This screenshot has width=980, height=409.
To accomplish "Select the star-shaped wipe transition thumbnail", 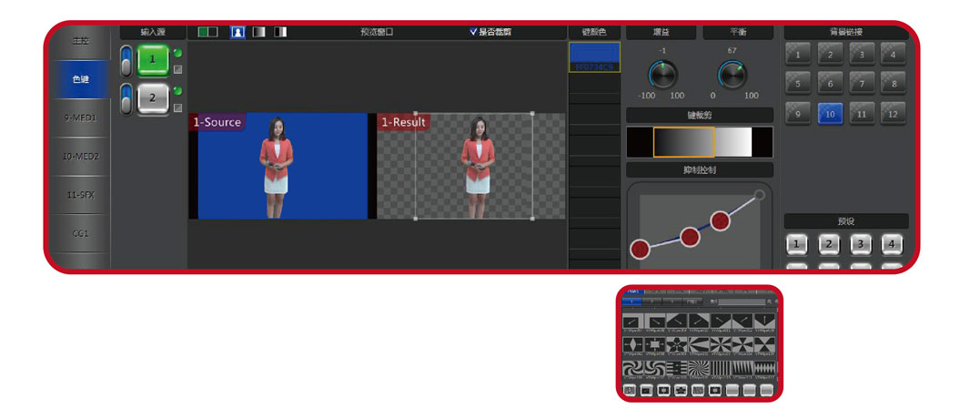I will click(x=676, y=345).
